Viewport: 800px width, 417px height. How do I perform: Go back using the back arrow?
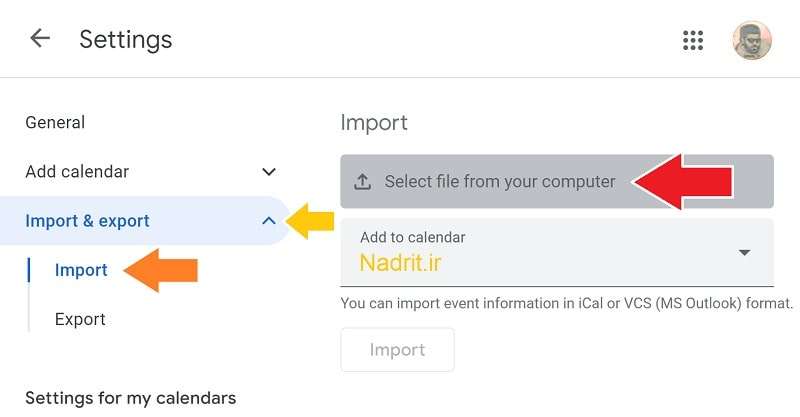(40, 38)
